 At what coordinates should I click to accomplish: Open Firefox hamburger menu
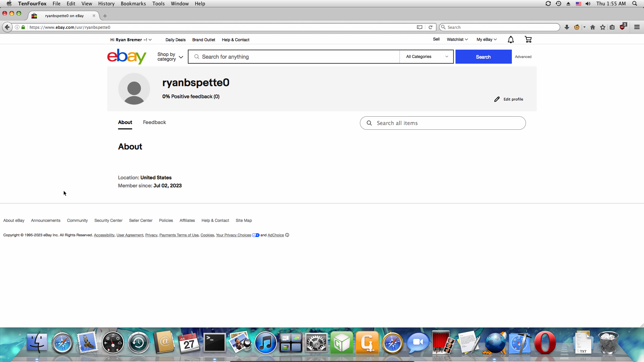[637, 27]
